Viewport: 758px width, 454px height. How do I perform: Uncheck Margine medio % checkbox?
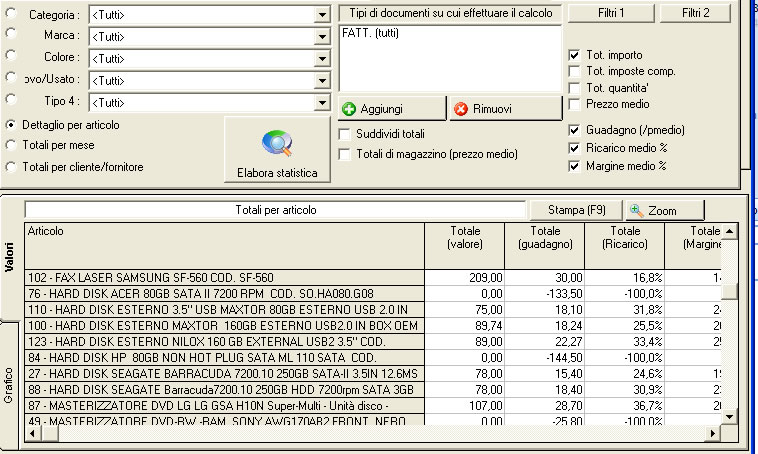574,166
